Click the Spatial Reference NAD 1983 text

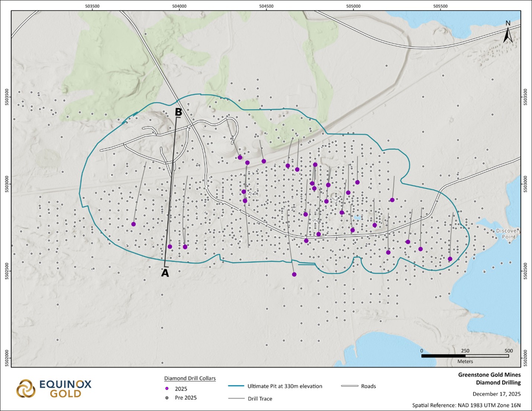(x=466, y=405)
